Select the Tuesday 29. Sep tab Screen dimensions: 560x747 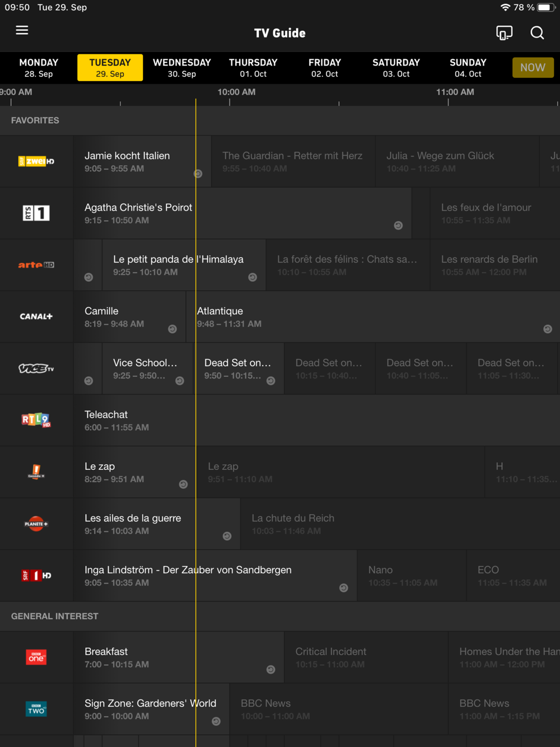[x=110, y=68]
